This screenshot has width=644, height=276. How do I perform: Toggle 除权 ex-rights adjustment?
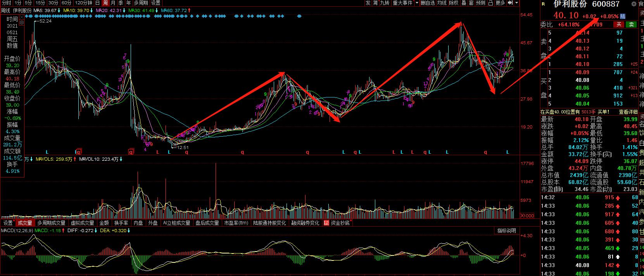click(x=454, y=3)
